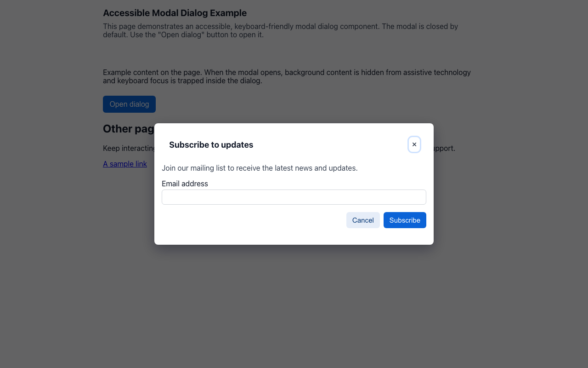588x368 pixels.
Task: Click inside the empty email field
Action: point(294,197)
